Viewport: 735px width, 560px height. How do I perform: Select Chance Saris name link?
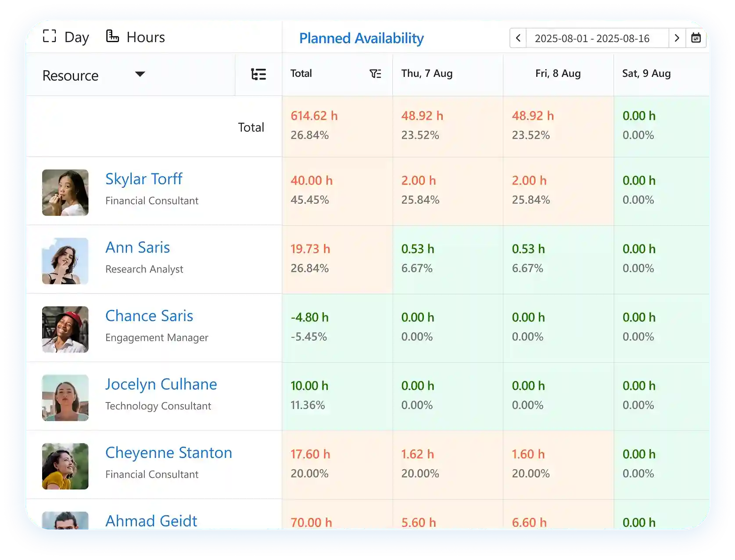[149, 316]
